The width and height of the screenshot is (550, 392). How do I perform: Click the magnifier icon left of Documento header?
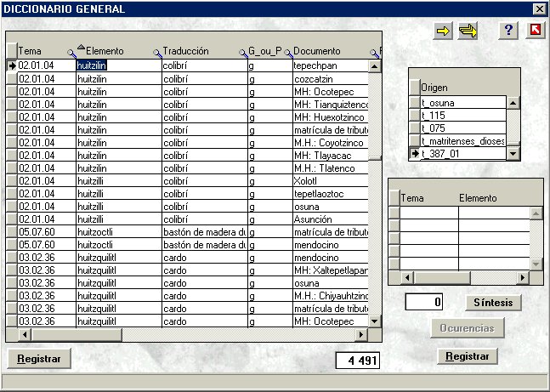click(288, 54)
